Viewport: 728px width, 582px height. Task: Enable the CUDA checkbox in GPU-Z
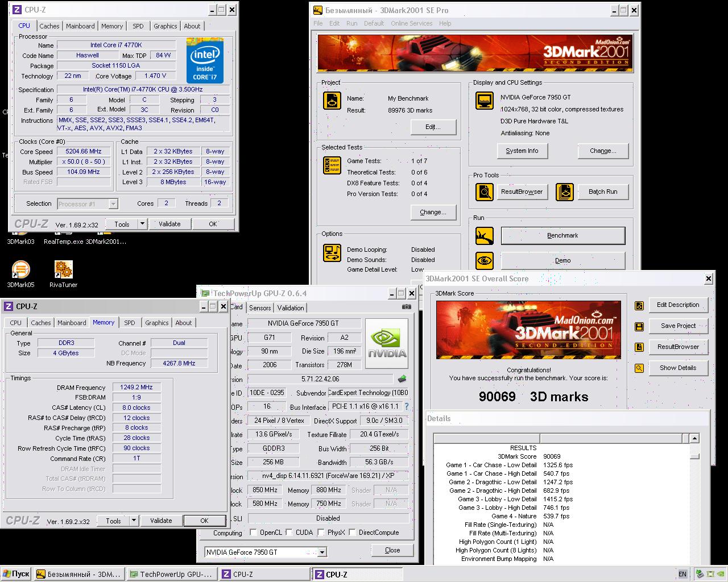(289, 533)
